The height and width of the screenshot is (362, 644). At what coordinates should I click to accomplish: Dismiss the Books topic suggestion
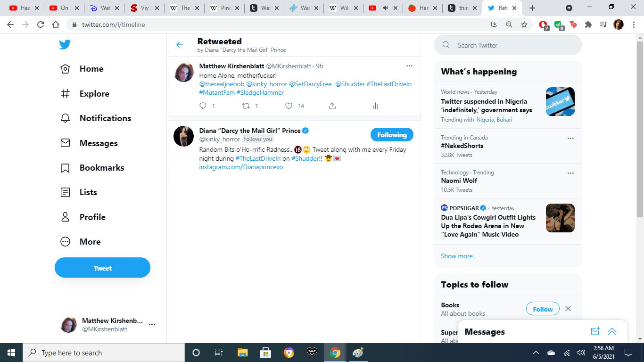point(568,309)
